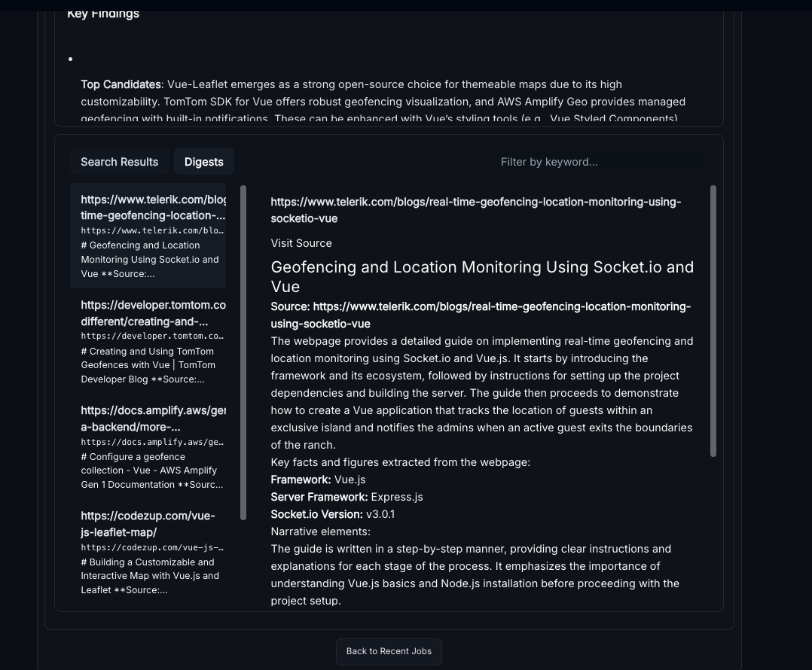Click the telerik URL title above Visit Source

click(x=475, y=210)
